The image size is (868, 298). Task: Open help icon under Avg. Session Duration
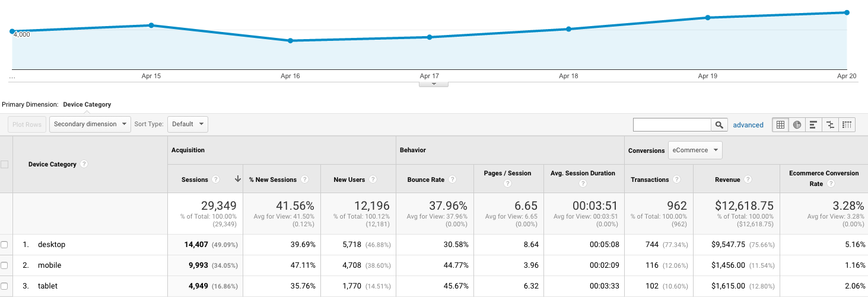click(583, 184)
